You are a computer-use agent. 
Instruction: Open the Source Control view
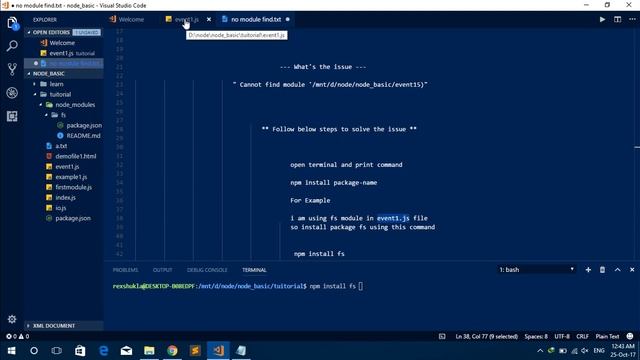12,69
